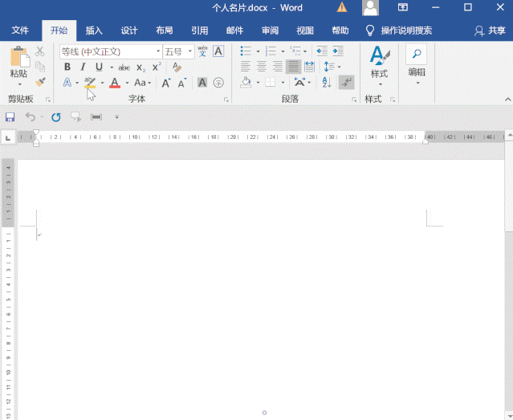The width and height of the screenshot is (513, 420).
Task: Center align the text
Action: tap(261, 67)
